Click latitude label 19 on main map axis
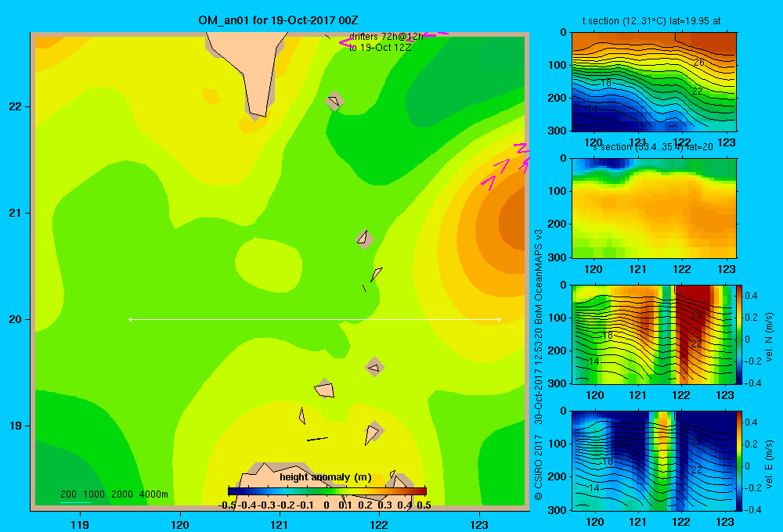The width and height of the screenshot is (783, 532). 16,426
